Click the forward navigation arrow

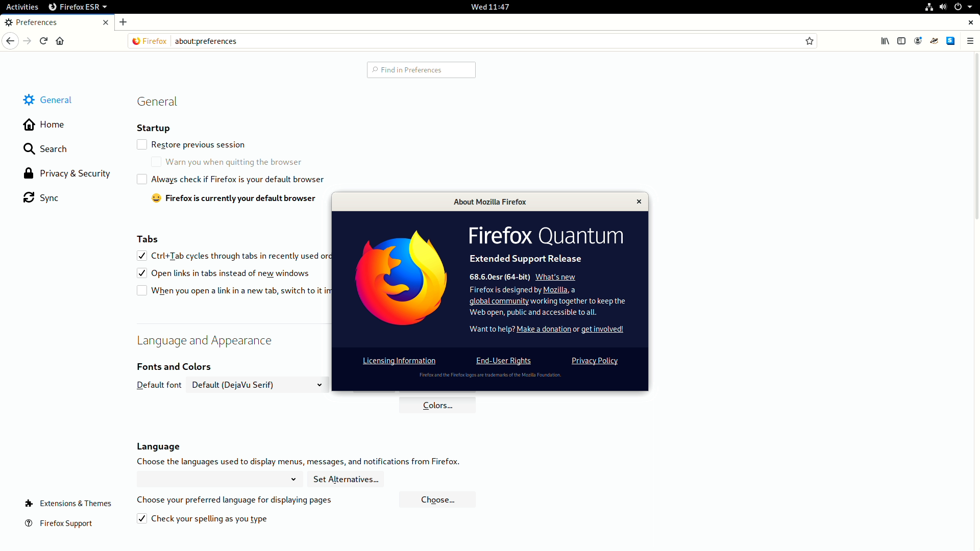tap(28, 41)
